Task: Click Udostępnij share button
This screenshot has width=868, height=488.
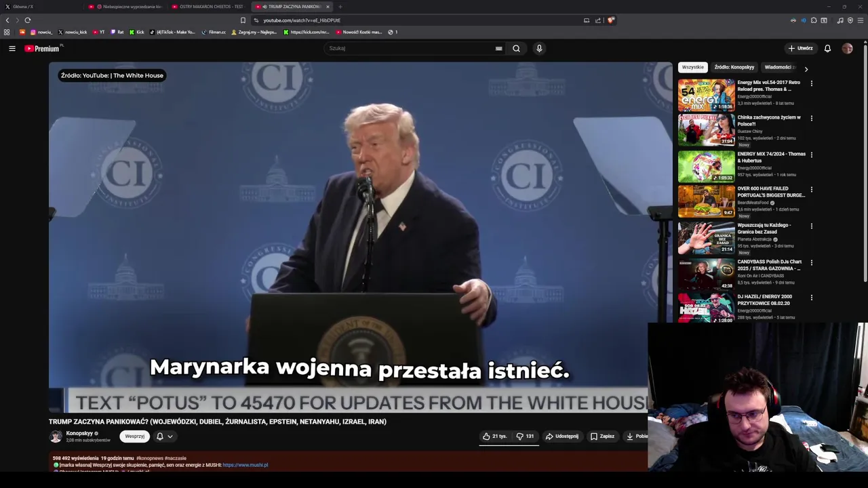Action: (x=562, y=436)
